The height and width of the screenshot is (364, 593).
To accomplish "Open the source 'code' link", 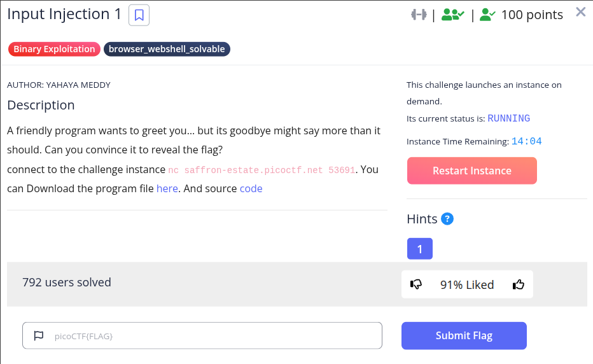I will pos(251,188).
